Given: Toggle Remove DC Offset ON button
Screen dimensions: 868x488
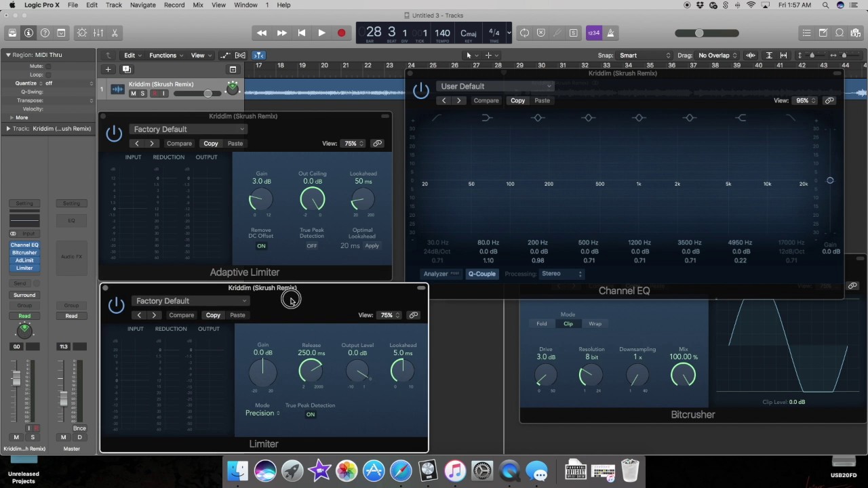Looking at the screenshot, I should (x=261, y=246).
